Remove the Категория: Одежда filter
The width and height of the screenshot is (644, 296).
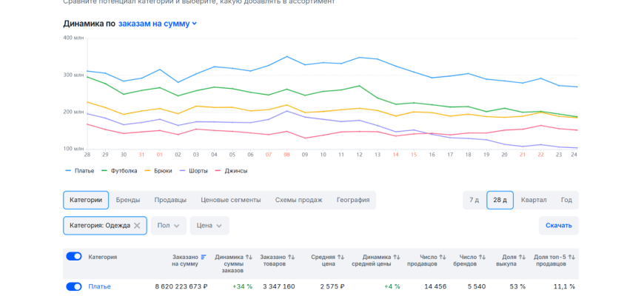(x=137, y=226)
